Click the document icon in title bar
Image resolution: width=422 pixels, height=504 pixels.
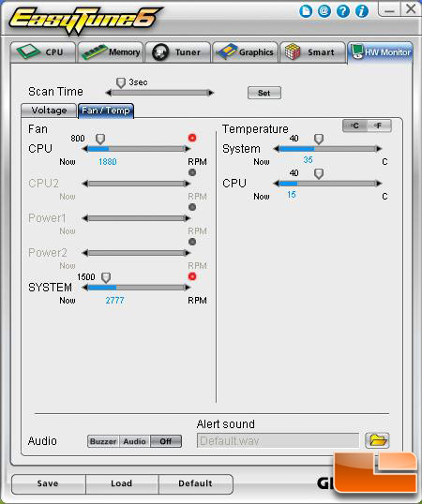[306, 11]
